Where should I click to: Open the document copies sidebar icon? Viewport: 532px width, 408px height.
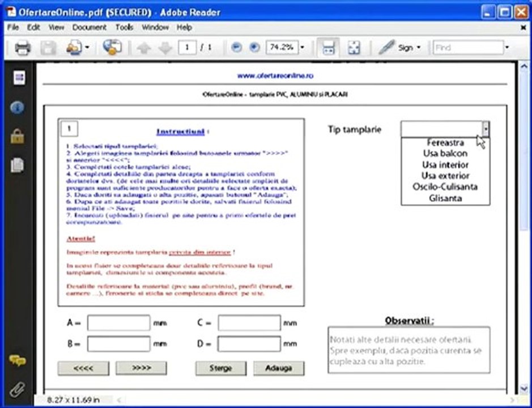pos(18,165)
